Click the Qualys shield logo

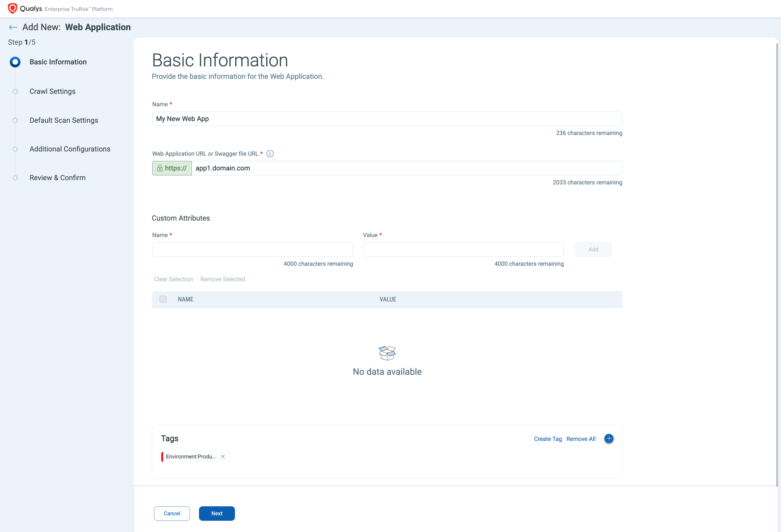pyautogui.click(x=12, y=8)
